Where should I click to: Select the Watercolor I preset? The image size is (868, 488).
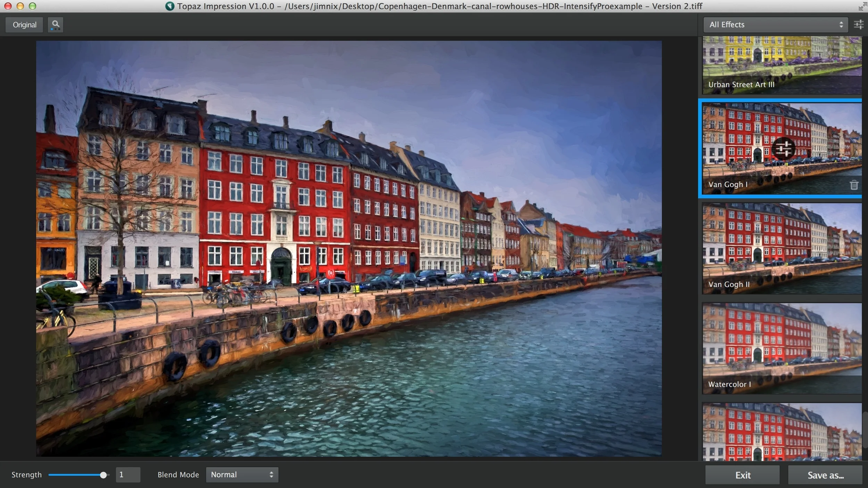coord(782,348)
